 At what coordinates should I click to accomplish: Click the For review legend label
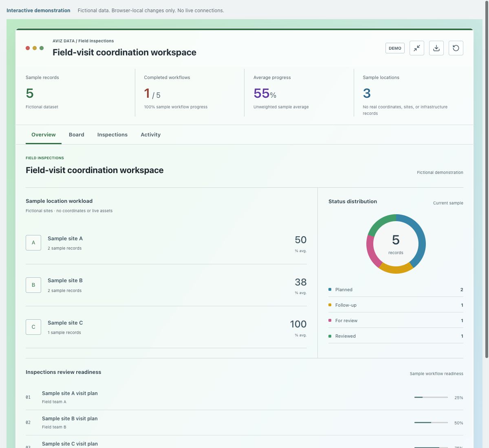(x=346, y=321)
